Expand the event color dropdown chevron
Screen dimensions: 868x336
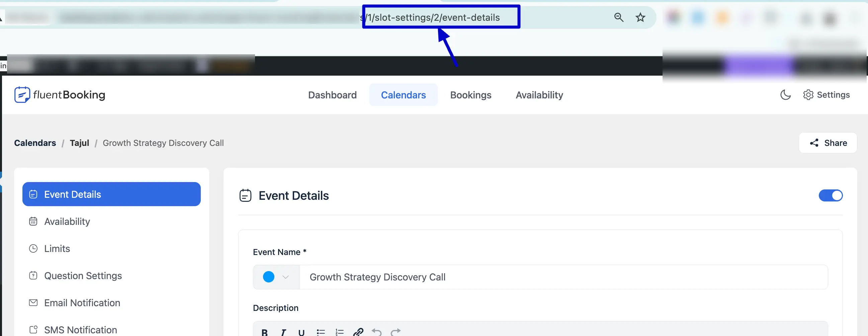click(x=285, y=277)
